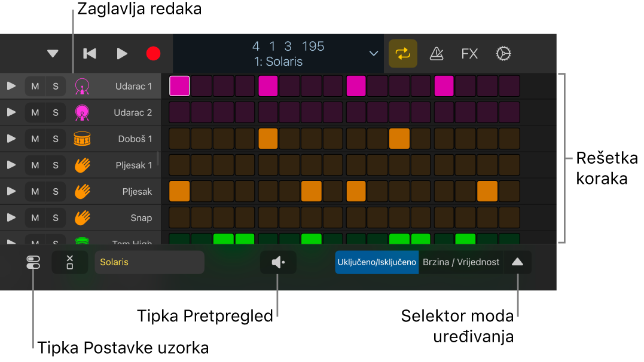Open the Solaris pattern name field
The width and height of the screenshot is (644, 362).
(x=149, y=262)
